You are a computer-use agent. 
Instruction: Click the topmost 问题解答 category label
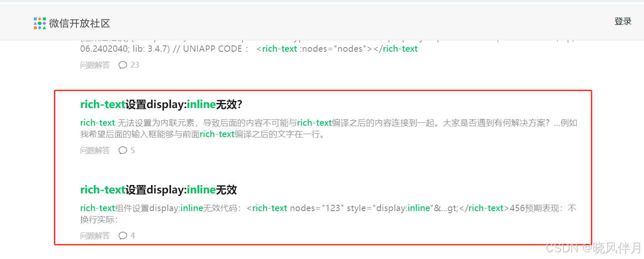94,65
